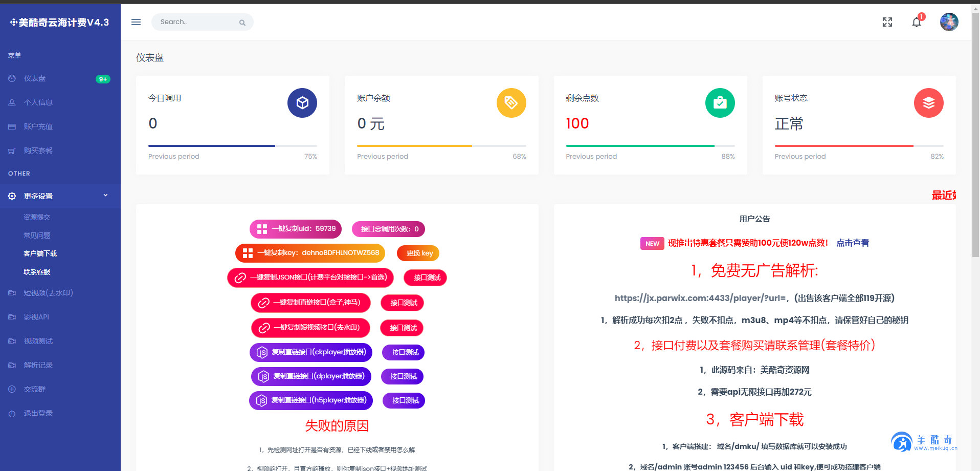Click 复制直链接口(dplayer播放器) button

point(311,376)
